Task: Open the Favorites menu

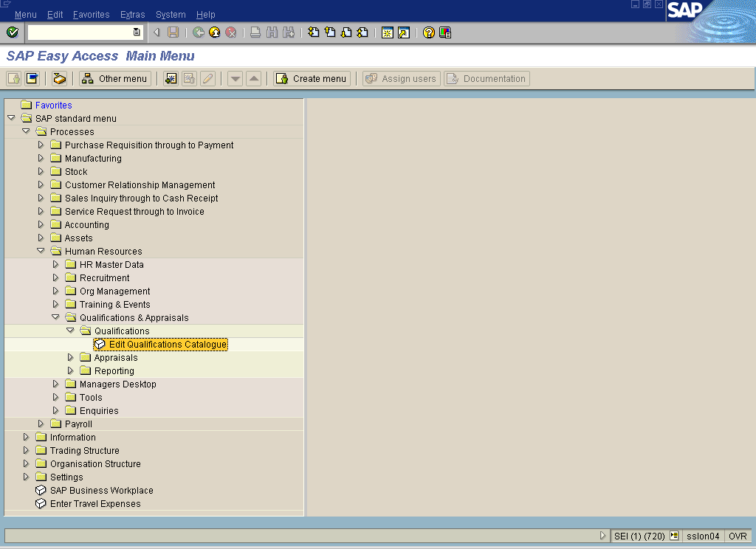Action: (91, 15)
